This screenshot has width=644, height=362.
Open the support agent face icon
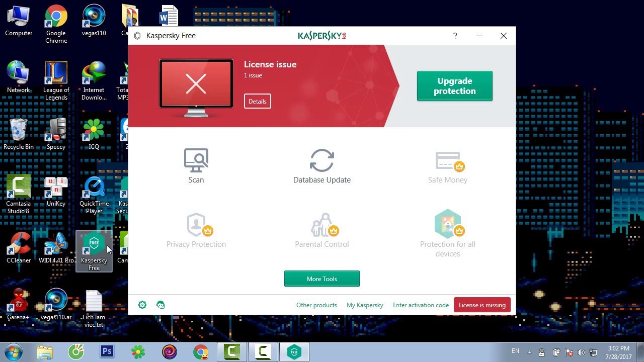[160, 305]
